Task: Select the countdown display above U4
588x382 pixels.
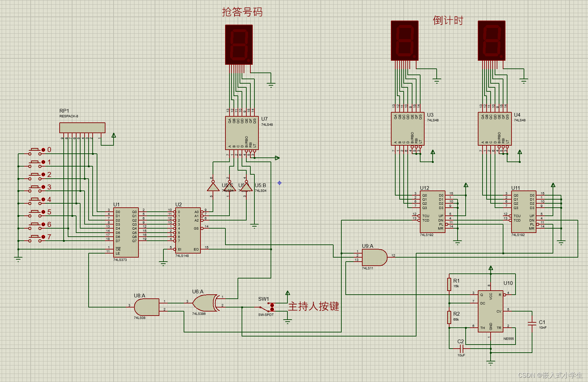Action: click(492, 41)
